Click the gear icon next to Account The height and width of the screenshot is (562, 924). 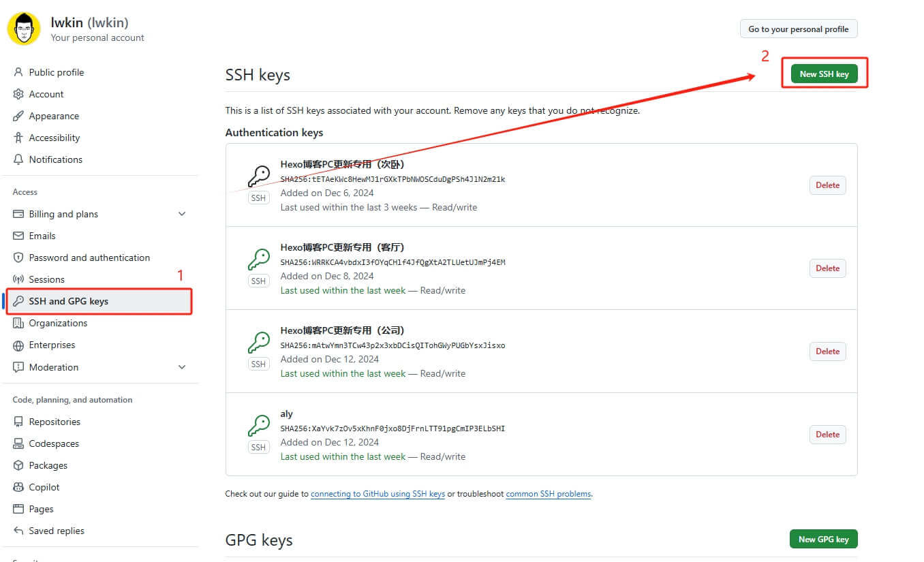(18, 94)
